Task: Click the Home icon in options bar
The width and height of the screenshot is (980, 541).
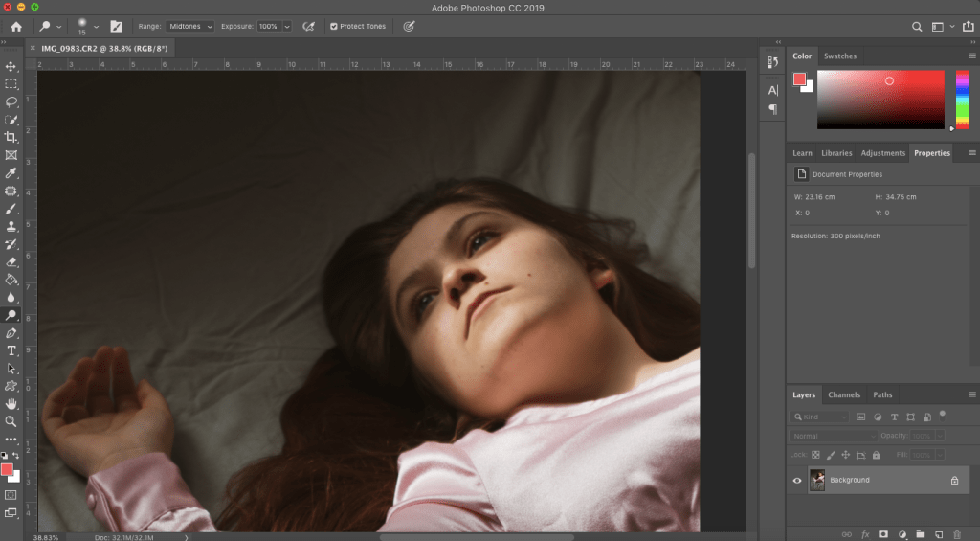Action: coord(16,27)
